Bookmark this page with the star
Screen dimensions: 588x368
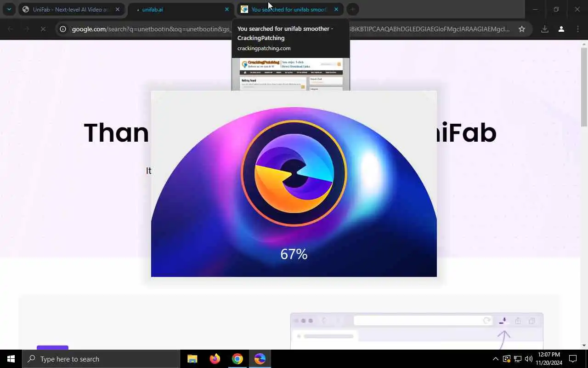pyautogui.click(x=522, y=29)
